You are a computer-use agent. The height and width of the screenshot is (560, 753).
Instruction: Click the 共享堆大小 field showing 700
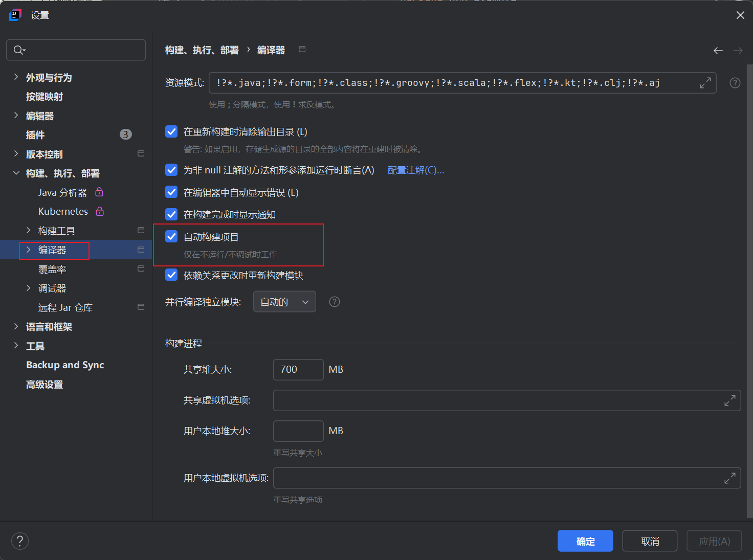coord(298,370)
